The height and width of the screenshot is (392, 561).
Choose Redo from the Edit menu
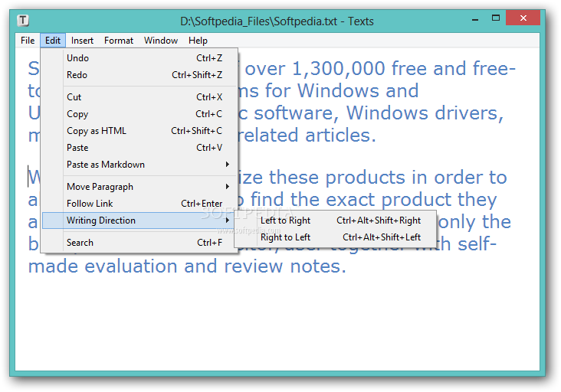pos(139,75)
